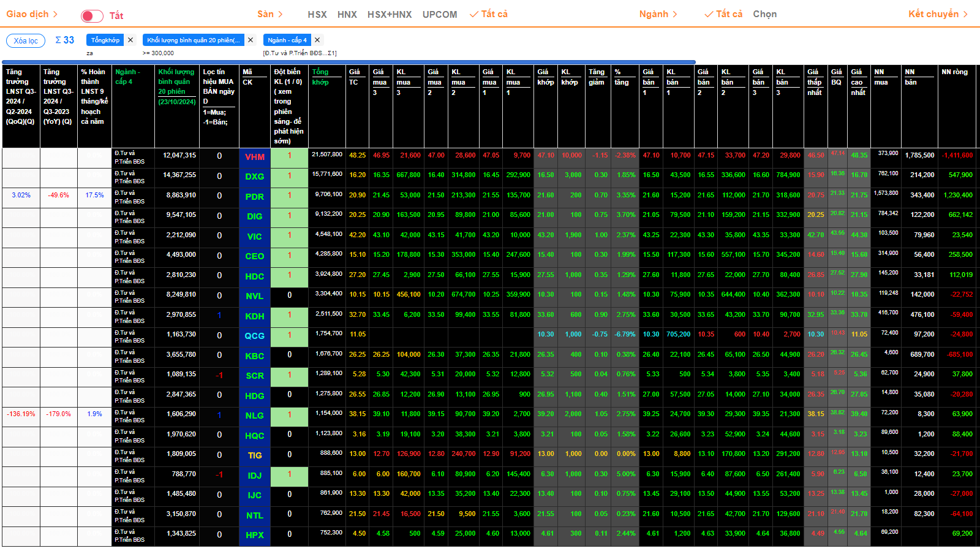Select the Khối lượng bình quân 20 phiên chip
Image resolution: width=980 pixels, height=551 pixels.
pos(193,40)
